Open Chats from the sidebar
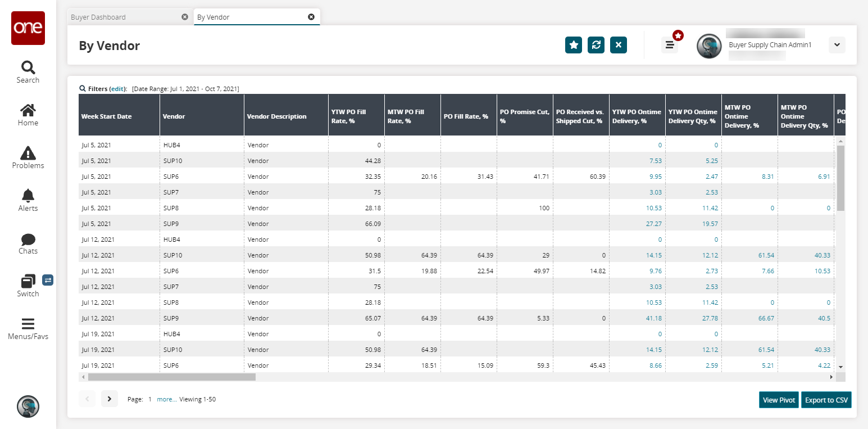Image resolution: width=868 pixels, height=429 pixels. click(x=28, y=243)
